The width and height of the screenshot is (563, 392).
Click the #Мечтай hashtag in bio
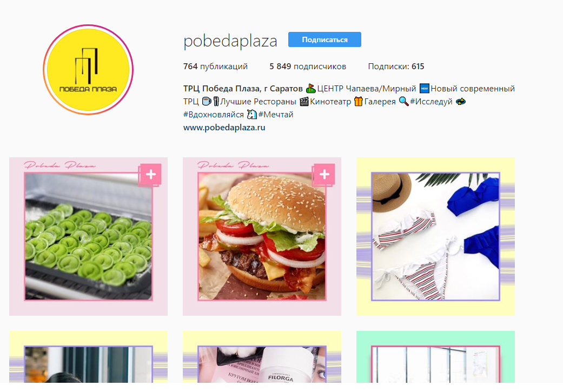[276, 115]
